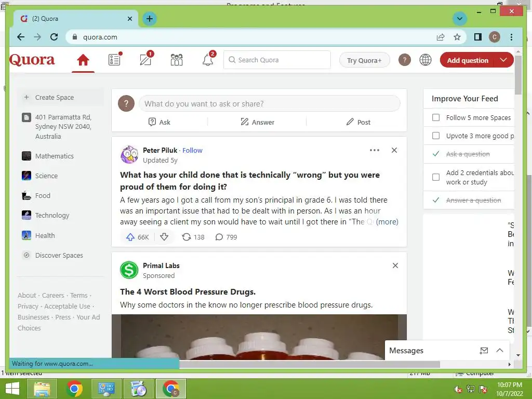Share this page from the address bar
The image size is (532, 399).
pos(441,37)
